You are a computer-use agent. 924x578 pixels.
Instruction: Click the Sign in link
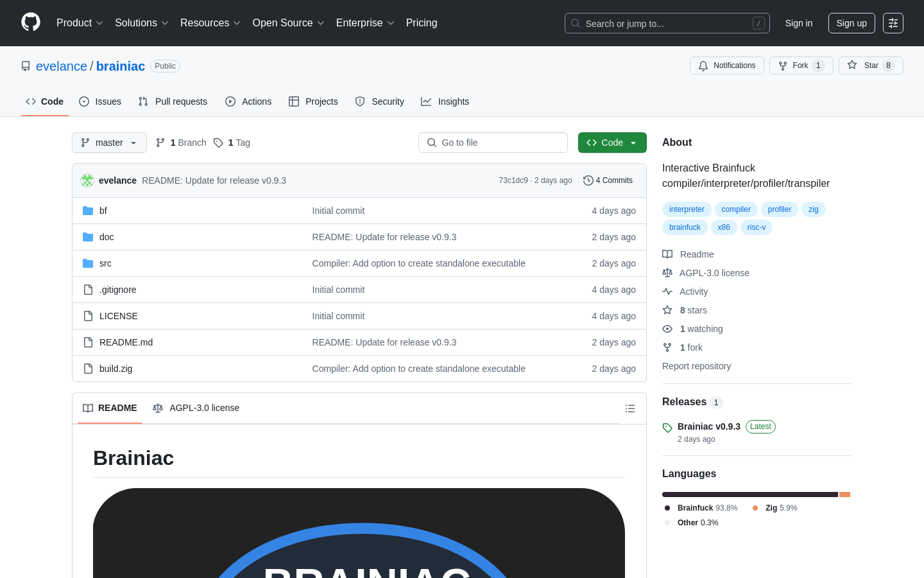point(799,23)
